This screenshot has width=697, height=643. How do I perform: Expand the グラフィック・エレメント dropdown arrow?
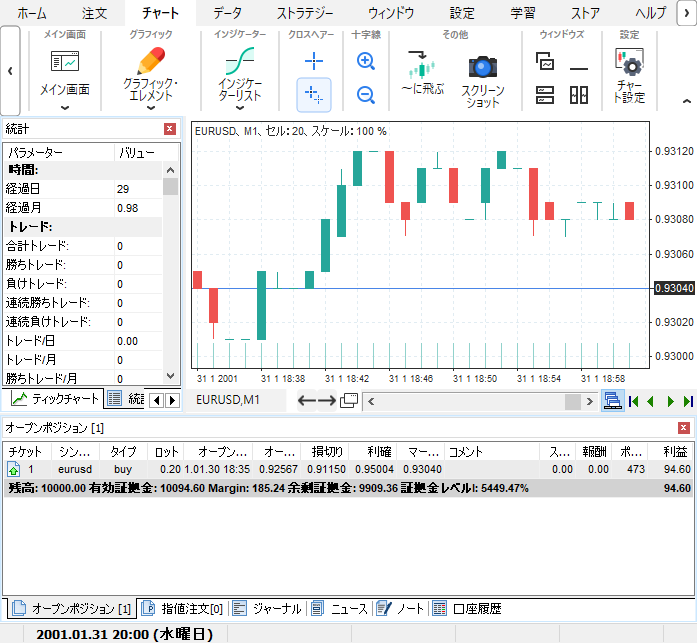click(x=151, y=108)
